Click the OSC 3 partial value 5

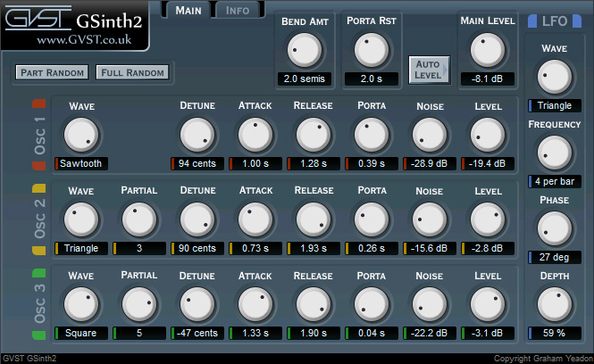click(139, 333)
